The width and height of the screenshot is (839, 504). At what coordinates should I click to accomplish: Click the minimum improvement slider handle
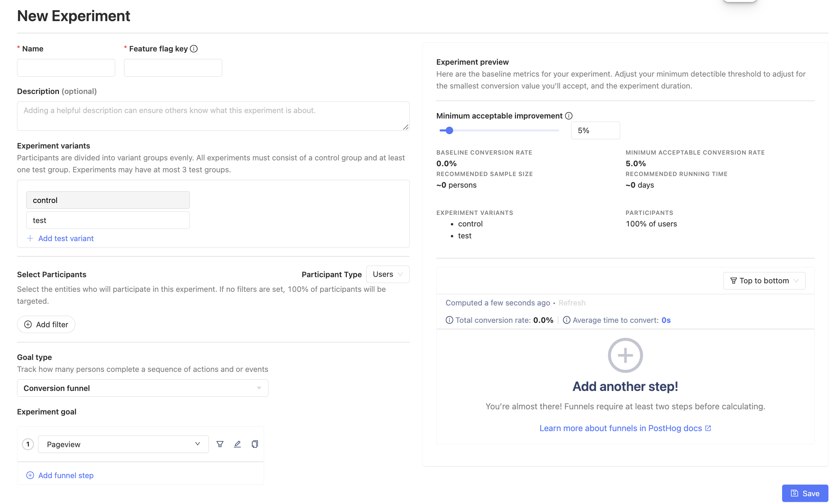(449, 130)
